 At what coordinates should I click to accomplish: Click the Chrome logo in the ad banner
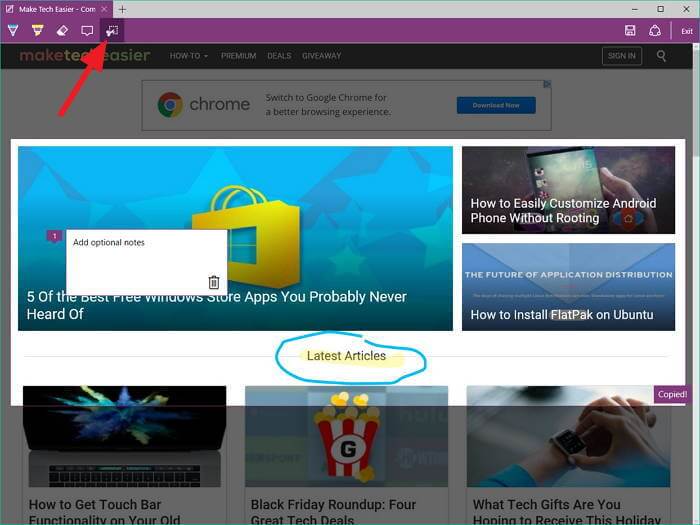pyautogui.click(x=170, y=105)
